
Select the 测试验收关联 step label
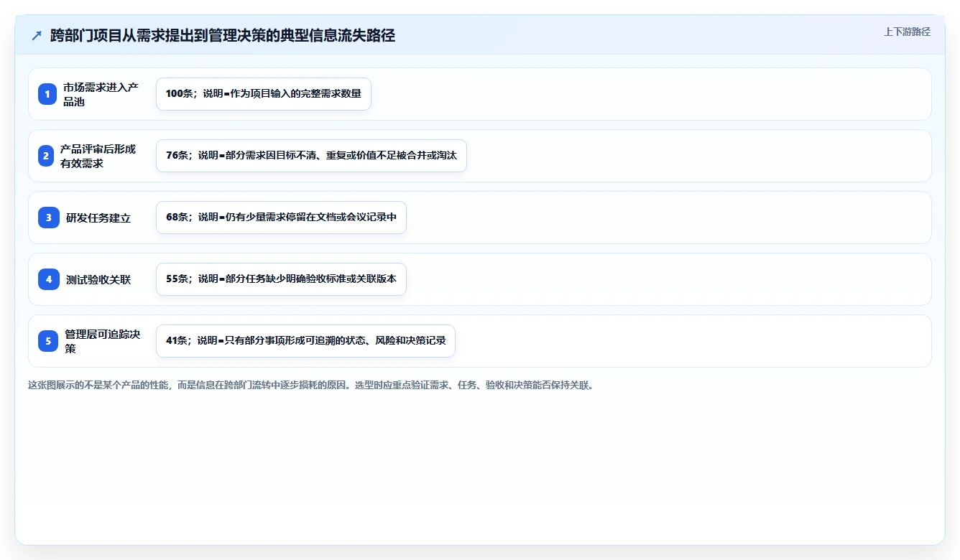pyautogui.click(x=98, y=279)
